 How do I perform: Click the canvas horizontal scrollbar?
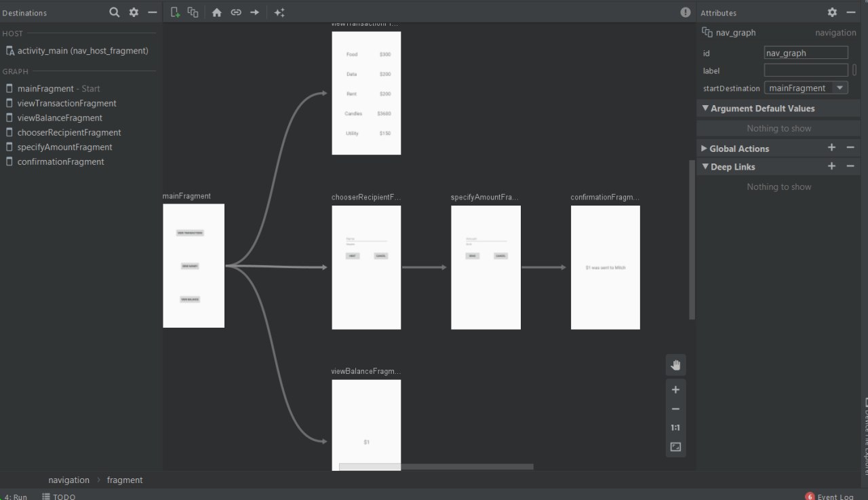tap(436, 467)
